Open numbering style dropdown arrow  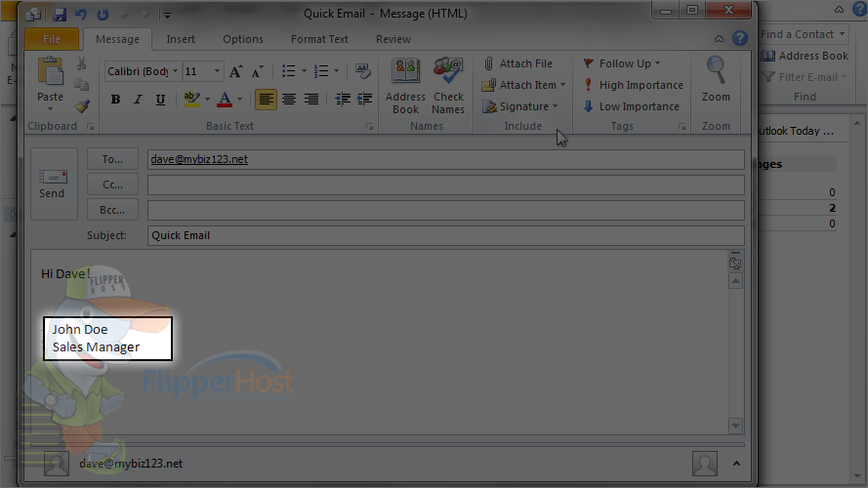(336, 71)
